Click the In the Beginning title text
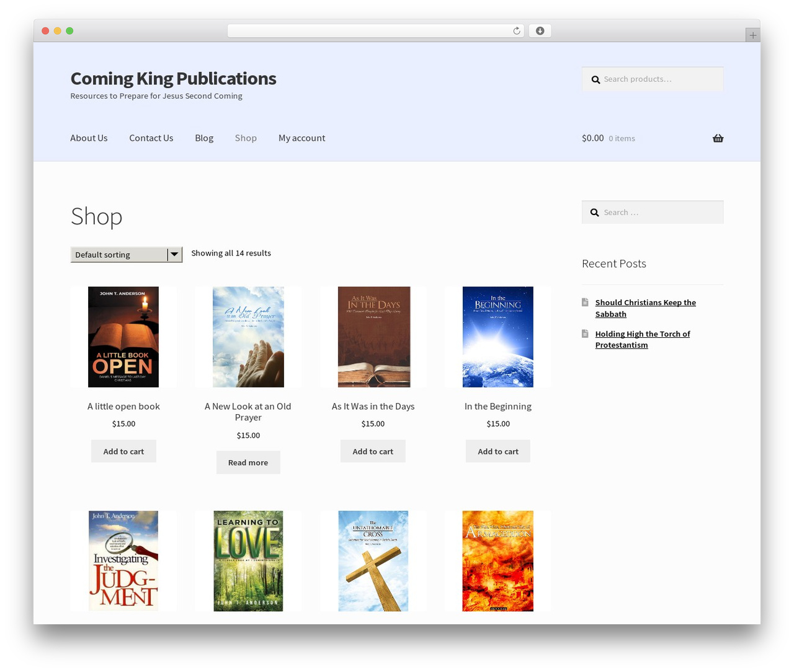This screenshot has height=672, width=794. (x=498, y=407)
